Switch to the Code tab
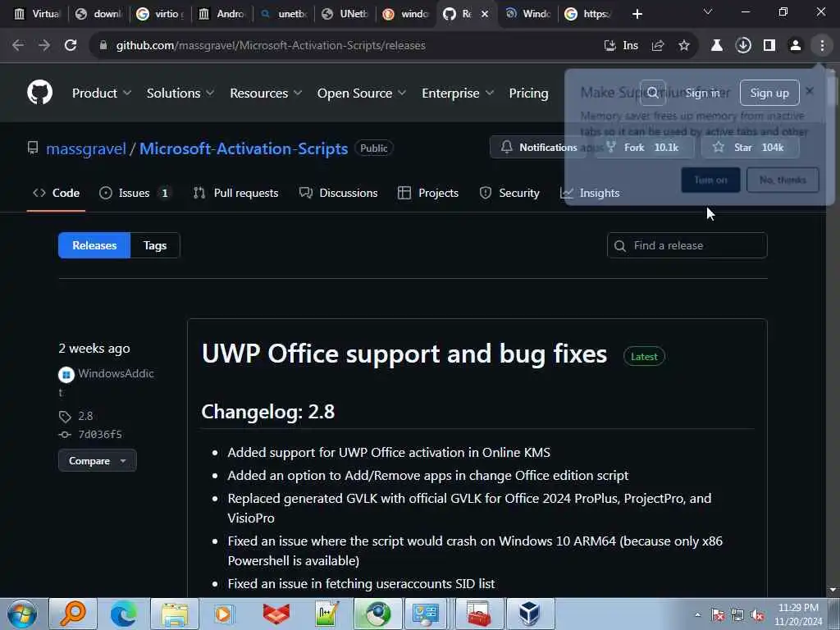This screenshot has height=630, width=840. tap(57, 193)
